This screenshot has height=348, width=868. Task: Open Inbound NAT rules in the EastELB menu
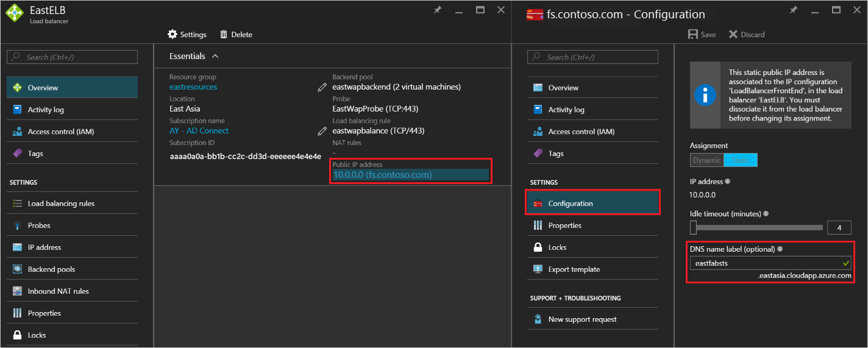coord(72,291)
